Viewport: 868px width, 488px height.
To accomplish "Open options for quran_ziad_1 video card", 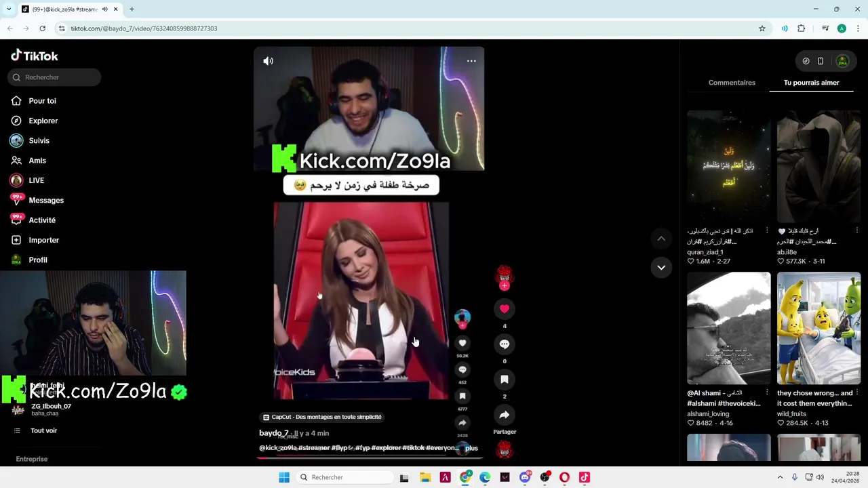I will pyautogui.click(x=767, y=230).
